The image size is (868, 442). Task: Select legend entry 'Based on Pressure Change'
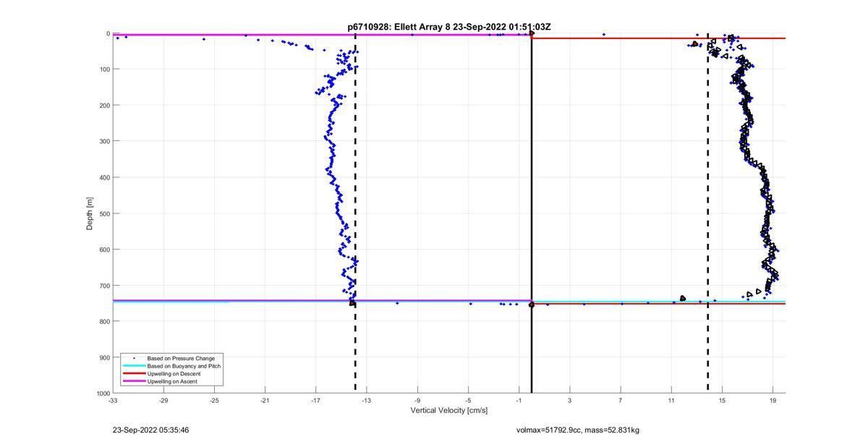coord(181,358)
